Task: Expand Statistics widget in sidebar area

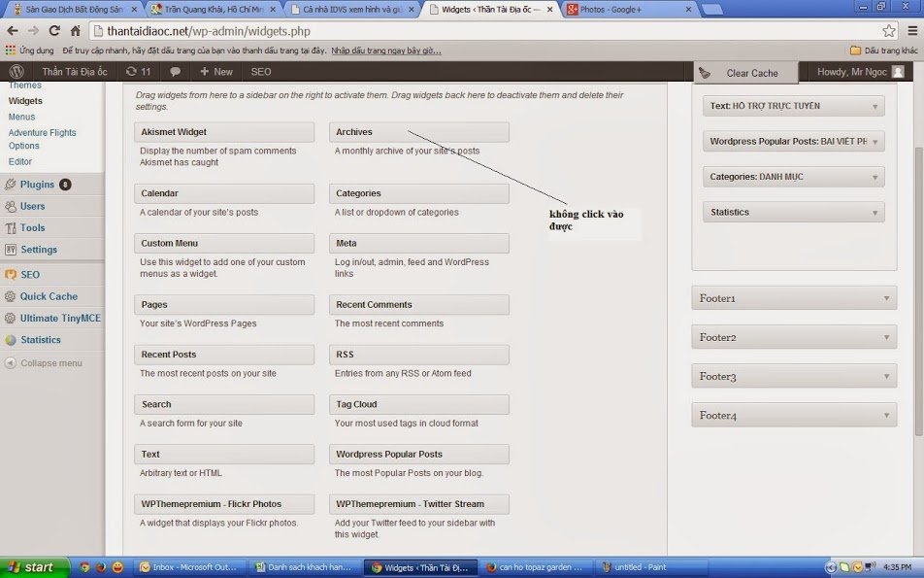Action: point(793,213)
